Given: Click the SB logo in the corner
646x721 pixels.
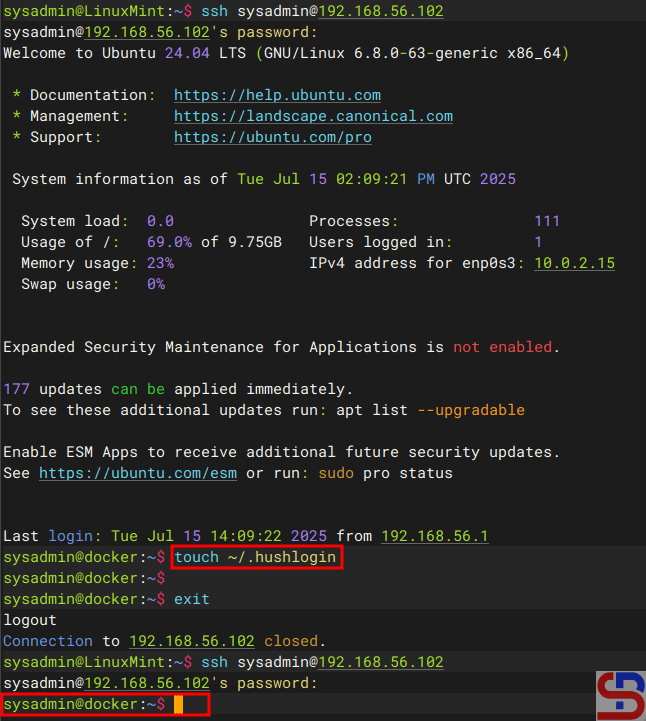Looking at the screenshot, I should tap(620, 695).
